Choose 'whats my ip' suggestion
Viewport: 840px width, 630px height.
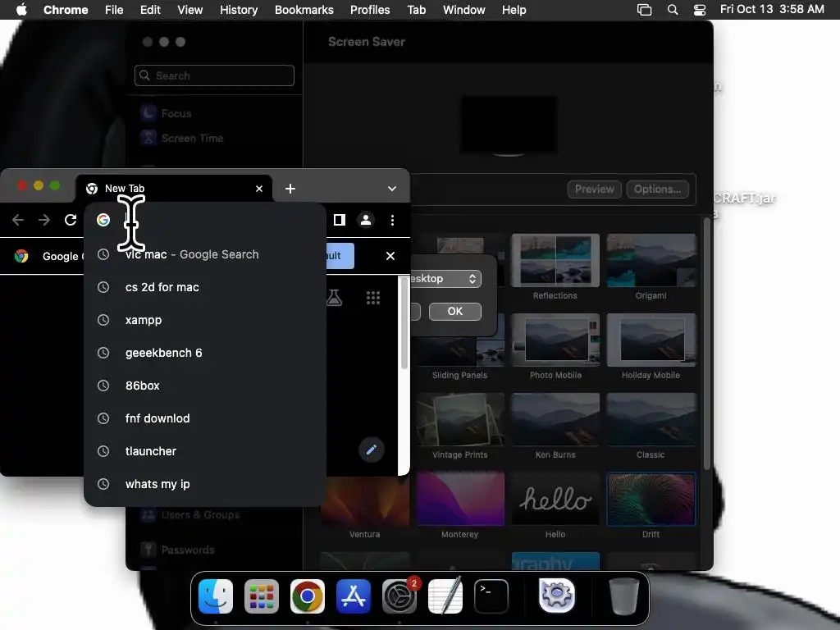(x=205, y=484)
